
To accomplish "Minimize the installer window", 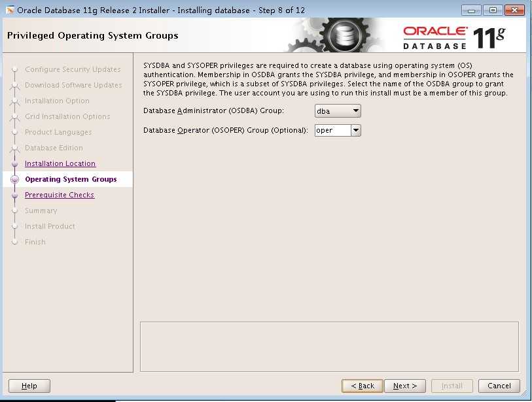I will coord(471,10).
